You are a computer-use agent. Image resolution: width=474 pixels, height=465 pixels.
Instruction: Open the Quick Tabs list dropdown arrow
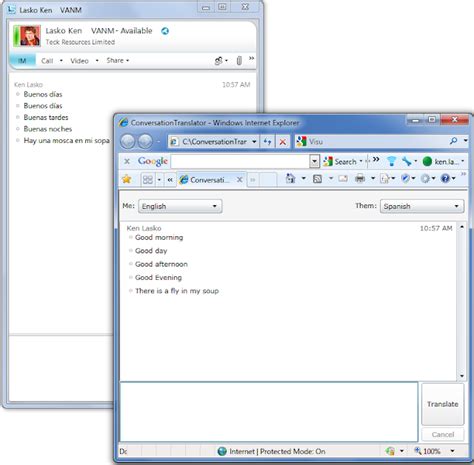[159, 180]
